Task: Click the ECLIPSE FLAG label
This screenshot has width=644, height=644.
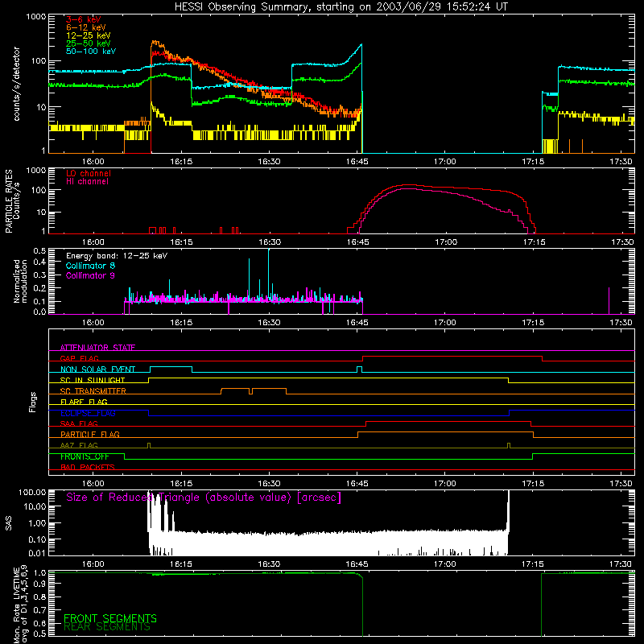Action: click(x=88, y=413)
